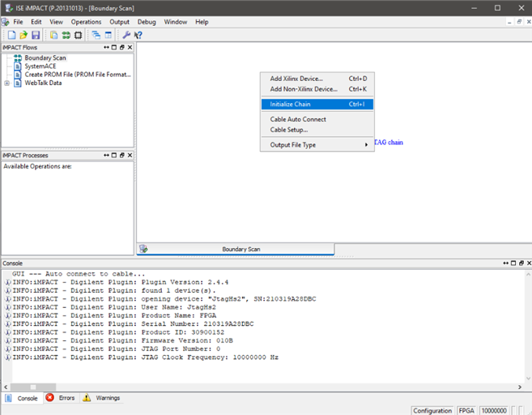This screenshot has width=532, height=415.
Task: Click the What's This help cursor icon
Action: [x=138, y=35]
